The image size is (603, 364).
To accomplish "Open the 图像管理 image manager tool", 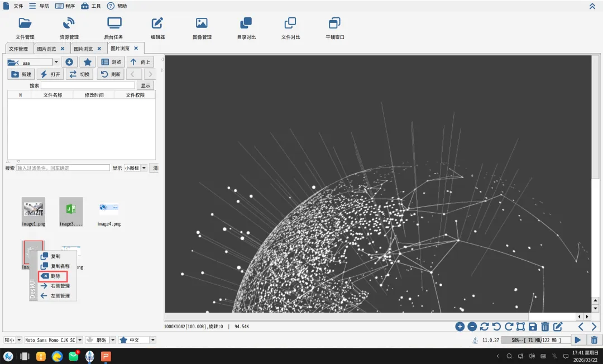I will point(202,28).
